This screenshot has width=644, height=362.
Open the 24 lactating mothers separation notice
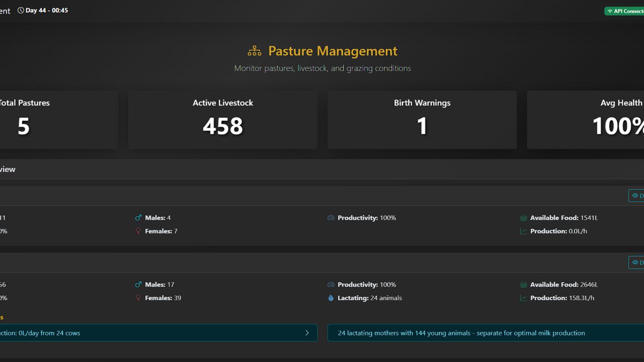coord(486,333)
